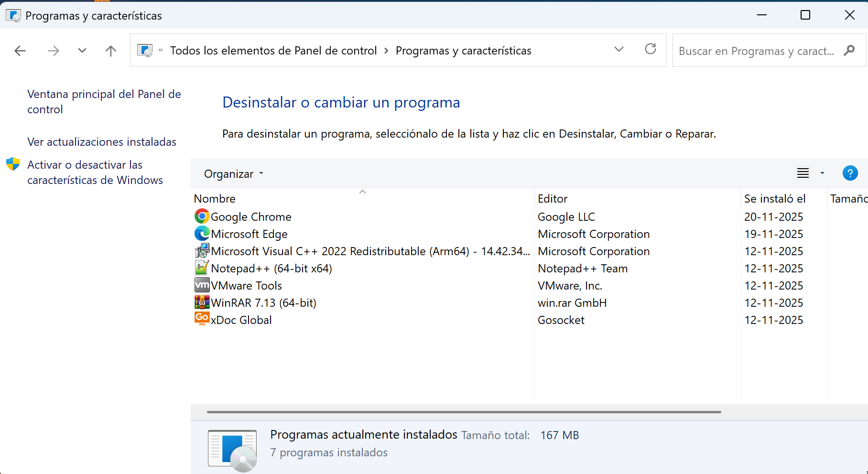Open the Organizar dropdown menu
Screen dimensions: 868x474
pyautogui.click(x=234, y=174)
